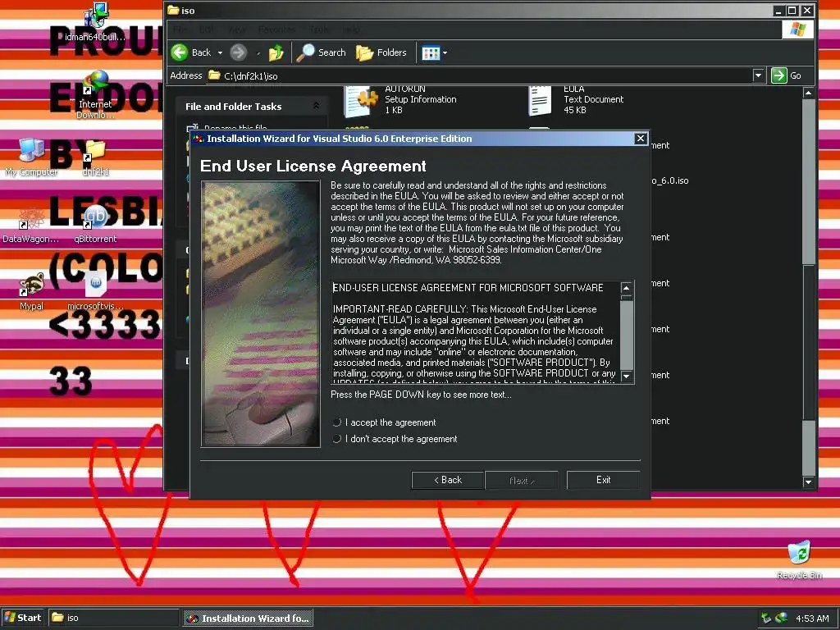Switch to the iso taskbar button
The image size is (840, 630).
coord(113,618)
